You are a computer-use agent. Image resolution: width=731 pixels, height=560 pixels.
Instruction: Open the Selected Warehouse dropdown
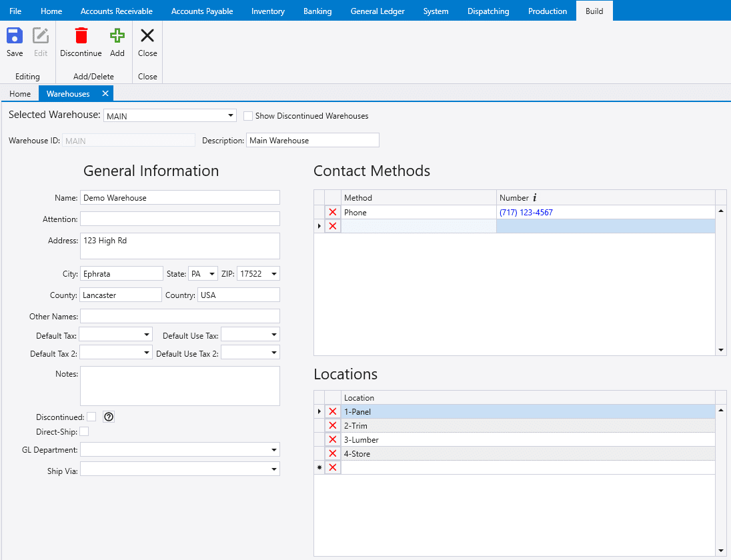point(231,115)
